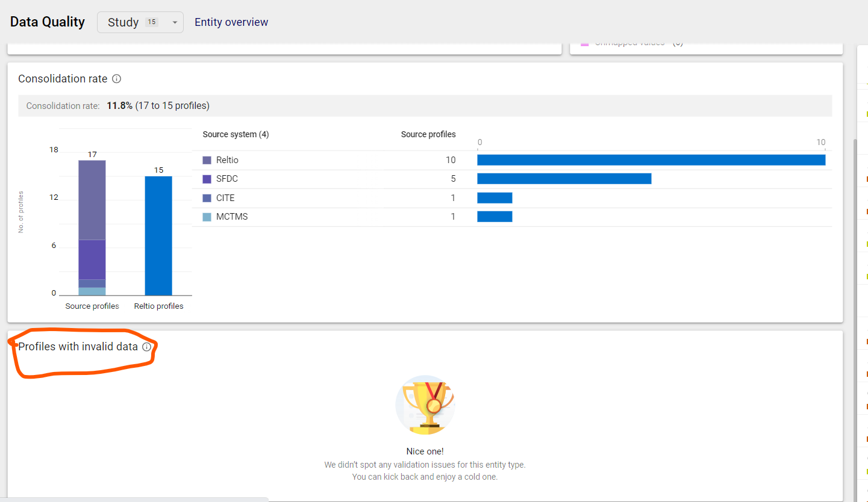The image size is (868, 502).
Task: Click the Reltio source system label
Action: coord(227,160)
